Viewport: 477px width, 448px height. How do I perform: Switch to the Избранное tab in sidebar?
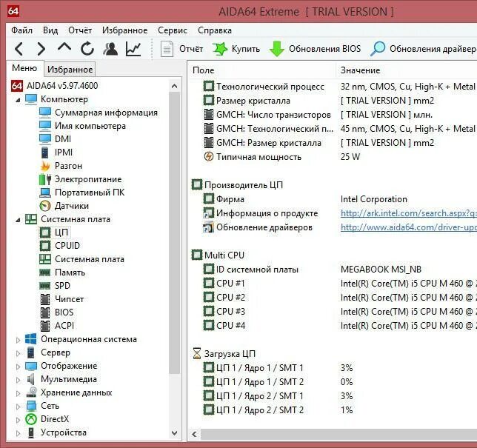(x=70, y=70)
